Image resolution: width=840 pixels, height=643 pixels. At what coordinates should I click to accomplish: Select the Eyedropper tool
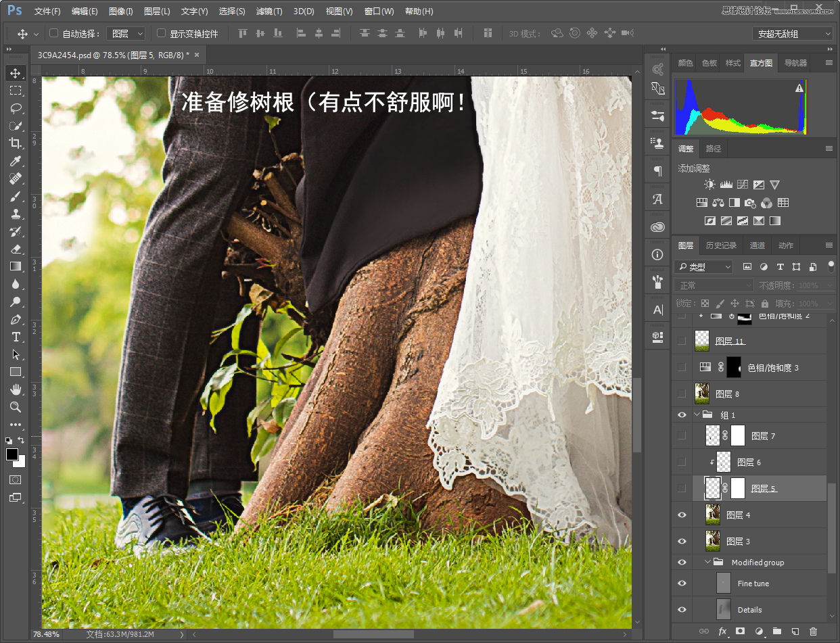pos(15,161)
